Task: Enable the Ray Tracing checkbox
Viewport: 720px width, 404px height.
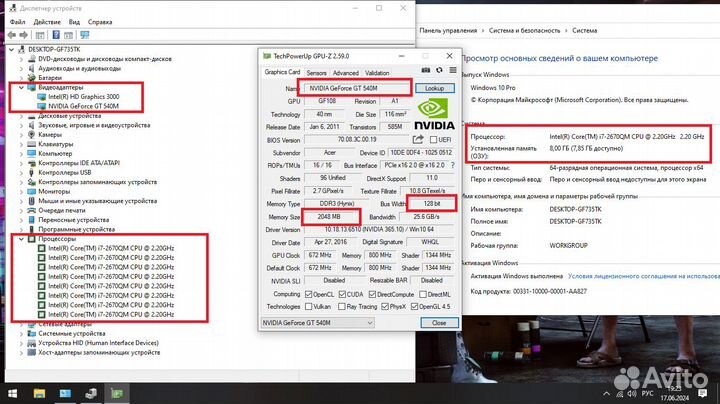Action: [x=342, y=307]
